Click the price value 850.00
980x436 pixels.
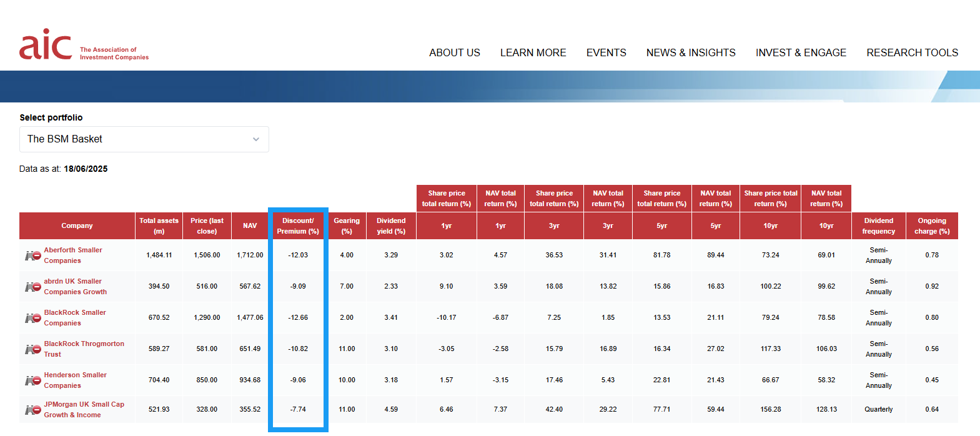(207, 380)
